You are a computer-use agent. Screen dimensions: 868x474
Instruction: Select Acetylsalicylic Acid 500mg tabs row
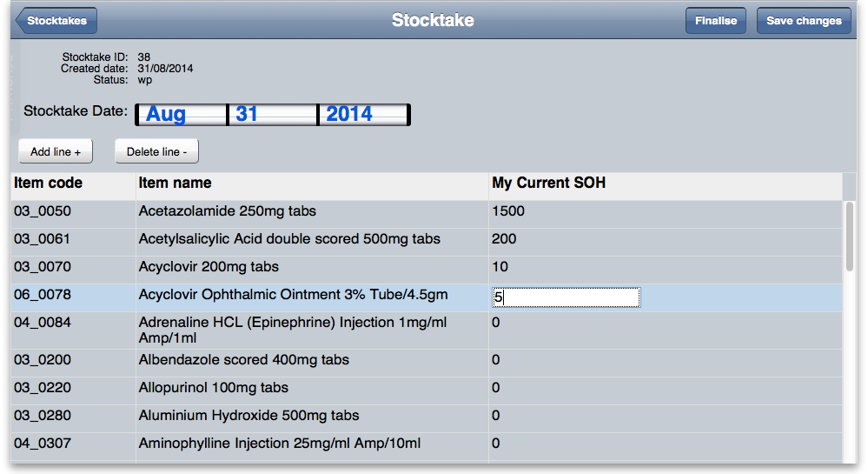click(x=289, y=239)
